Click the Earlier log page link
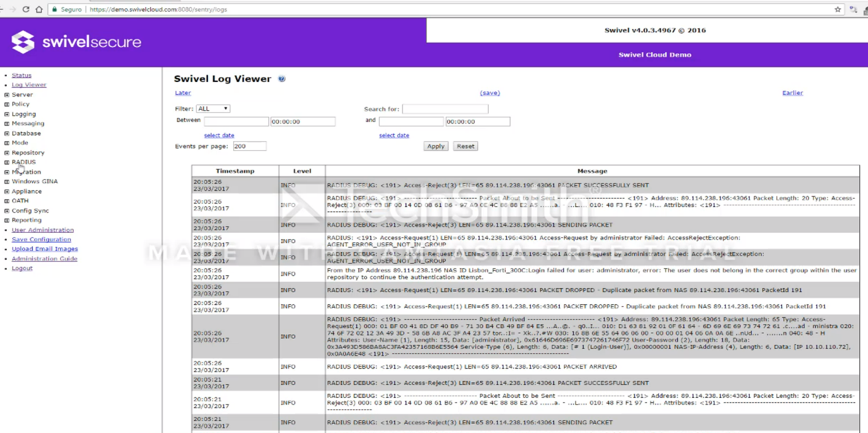 click(792, 93)
